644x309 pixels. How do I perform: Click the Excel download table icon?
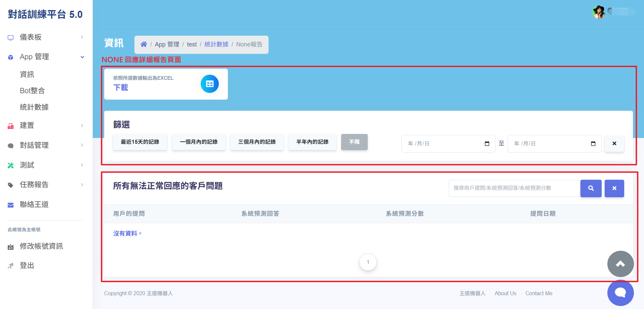pos(210,84)
